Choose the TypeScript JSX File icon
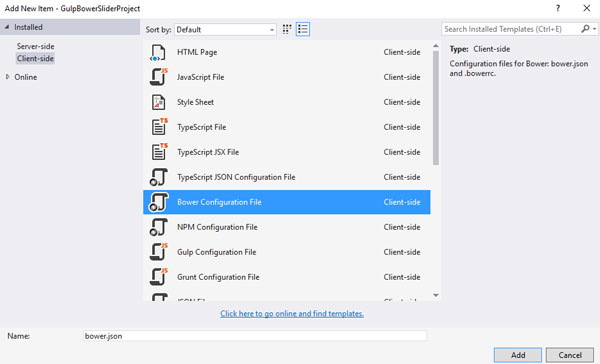The image size is (600, 364). [x=159, y=152]
